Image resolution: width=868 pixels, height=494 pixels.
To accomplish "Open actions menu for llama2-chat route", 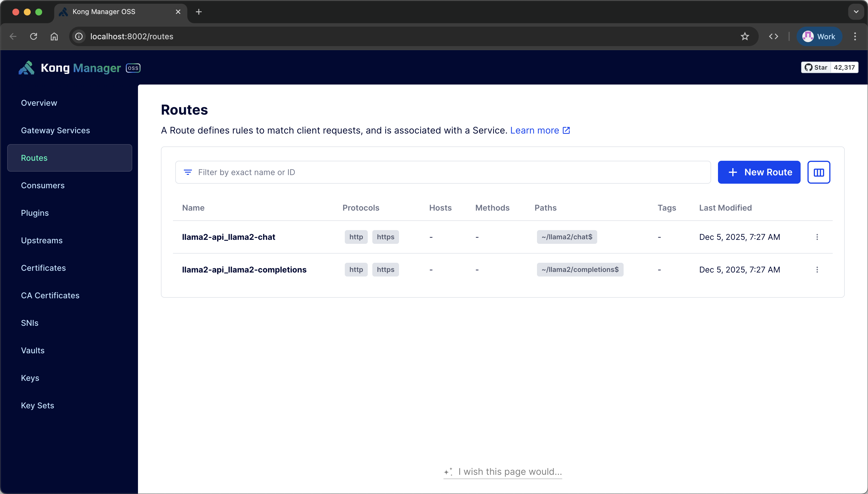I will [x=817, y=237].
